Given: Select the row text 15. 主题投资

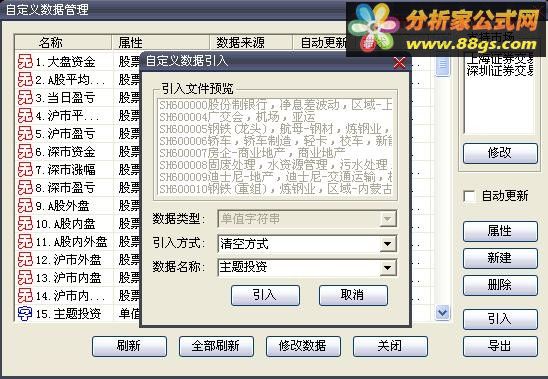Looking at the screenshot, I should click(68, 314).
